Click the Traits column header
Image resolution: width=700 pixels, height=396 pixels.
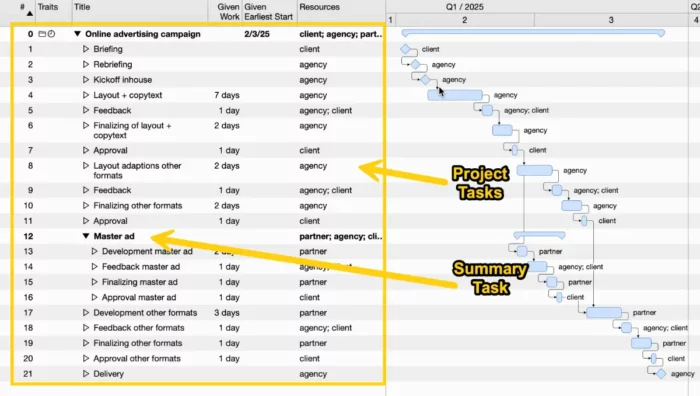click(48, 7)
